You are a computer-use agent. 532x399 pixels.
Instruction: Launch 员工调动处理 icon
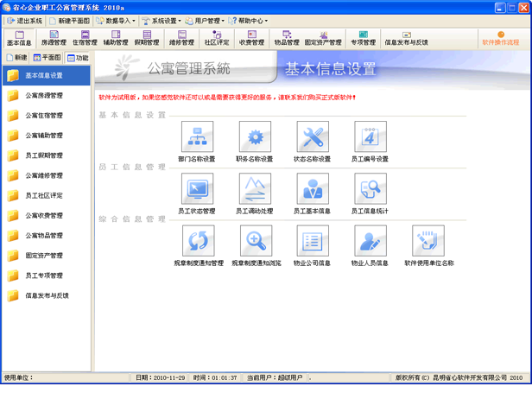[255, 189]
